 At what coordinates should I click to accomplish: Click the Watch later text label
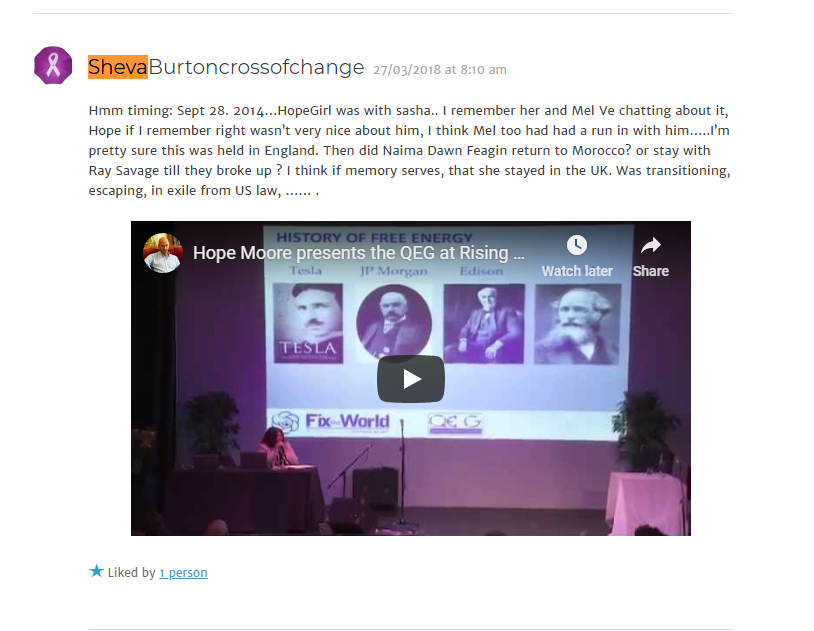(577, 271)
